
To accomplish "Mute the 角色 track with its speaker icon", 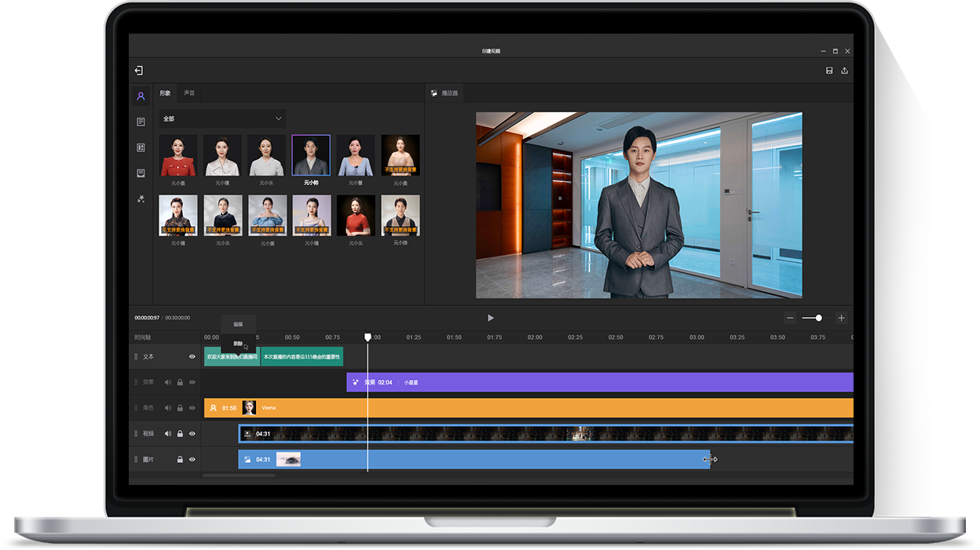I will coord(167,408).
